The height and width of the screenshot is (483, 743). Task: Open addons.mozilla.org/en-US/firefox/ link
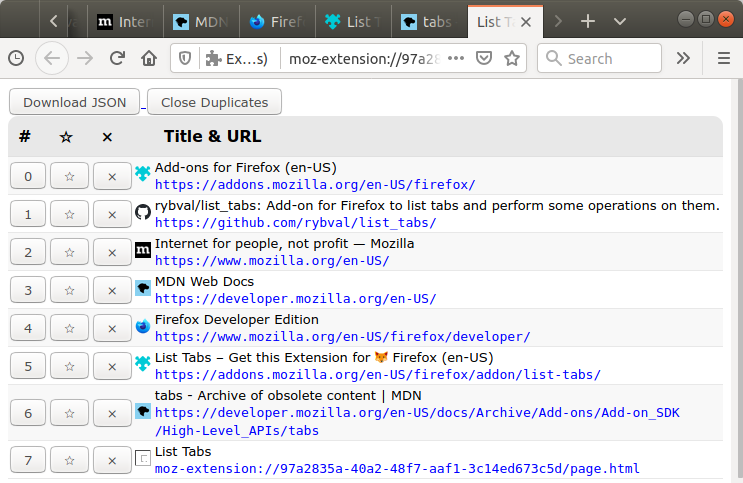[315, 184]
